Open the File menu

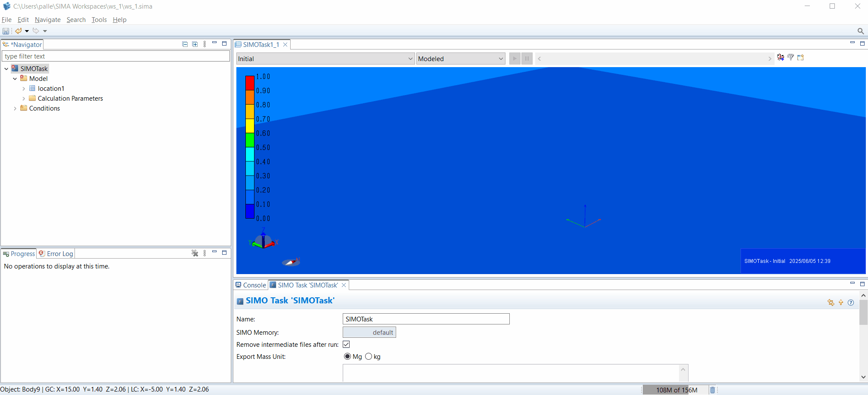pos(6,20)
